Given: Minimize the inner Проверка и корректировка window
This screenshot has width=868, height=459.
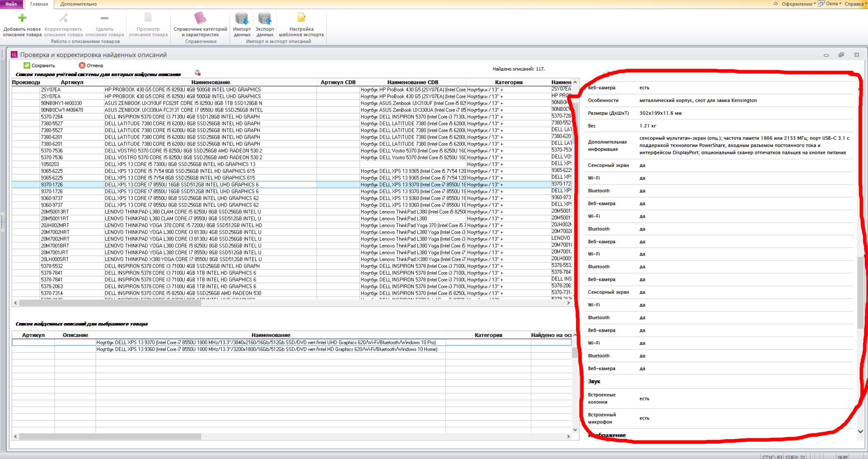Looking at the screenshot, I should click(x=826, y=55).
